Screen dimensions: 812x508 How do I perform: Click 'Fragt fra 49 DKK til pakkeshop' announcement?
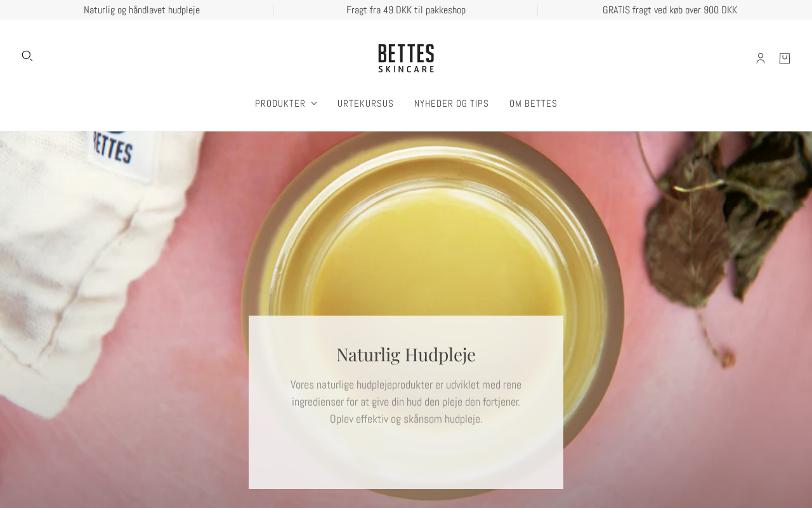tap(406, 10)
